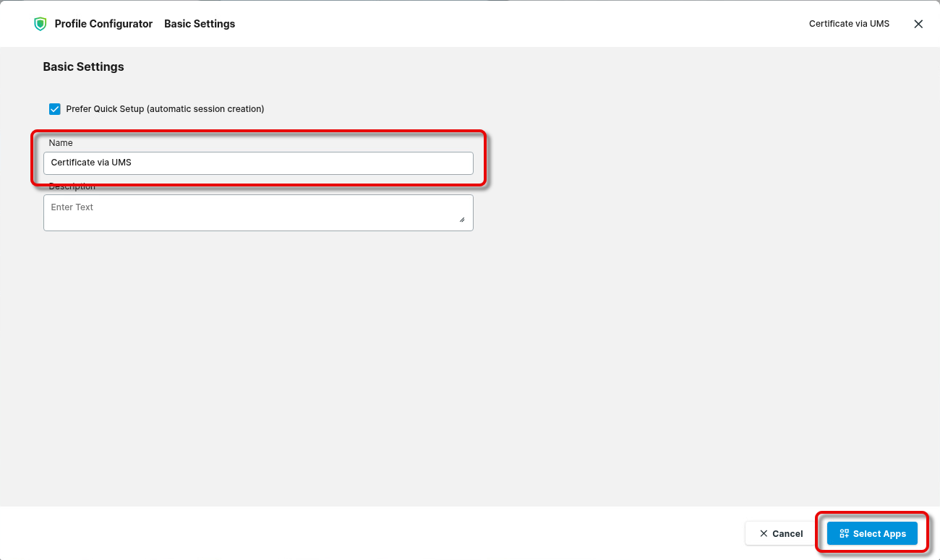
Task: Click the Basic Settings section heading
Action: (83, 67)
